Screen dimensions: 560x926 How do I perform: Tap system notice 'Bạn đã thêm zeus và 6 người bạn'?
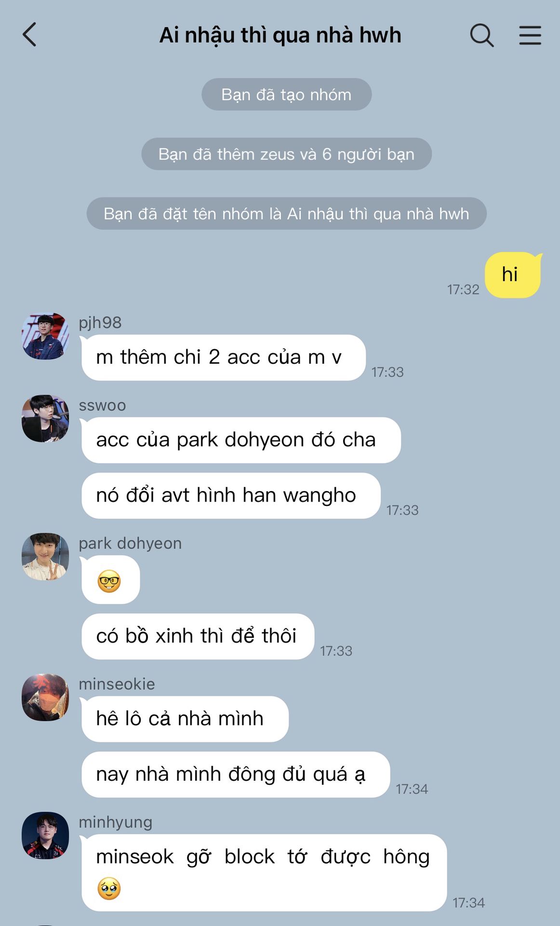[x=286, y=154]
